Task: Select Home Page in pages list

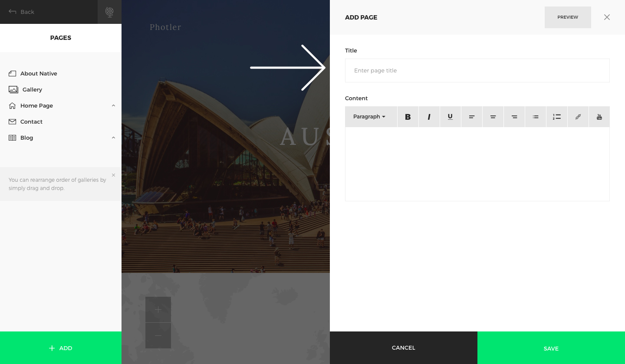Action: (x=36, y=105)
